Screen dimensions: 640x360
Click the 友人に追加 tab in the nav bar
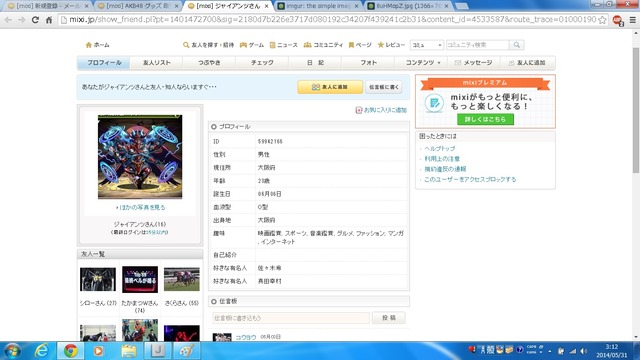[527, 62]
